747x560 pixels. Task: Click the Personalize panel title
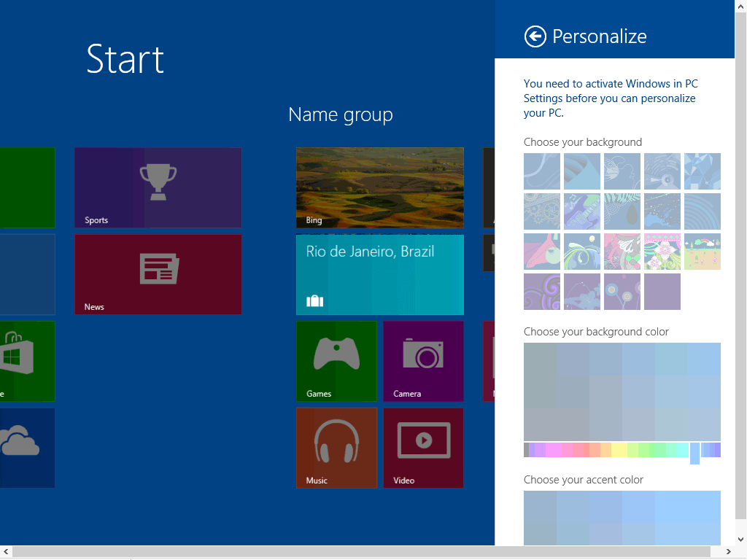600,36
